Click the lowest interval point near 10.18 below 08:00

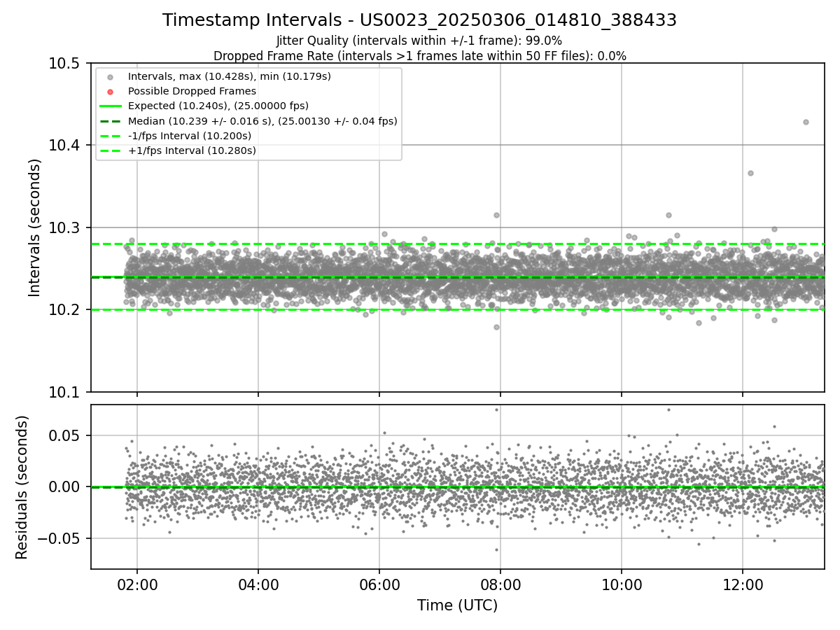(496, 327)
